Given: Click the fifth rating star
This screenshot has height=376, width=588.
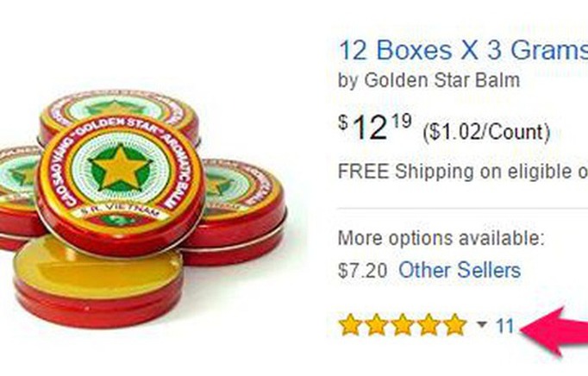Looking at the screenshot, I should pos(454,324).
